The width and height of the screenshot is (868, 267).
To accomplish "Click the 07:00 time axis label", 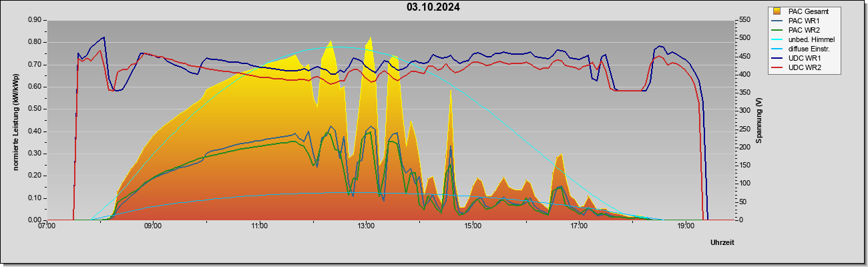I will point(47,227).
